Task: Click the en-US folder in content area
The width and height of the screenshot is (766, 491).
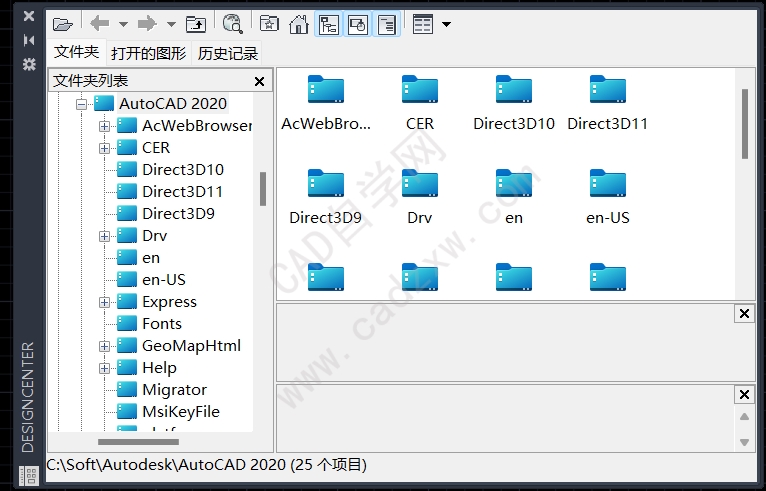Action: click(x=608, y=197)
